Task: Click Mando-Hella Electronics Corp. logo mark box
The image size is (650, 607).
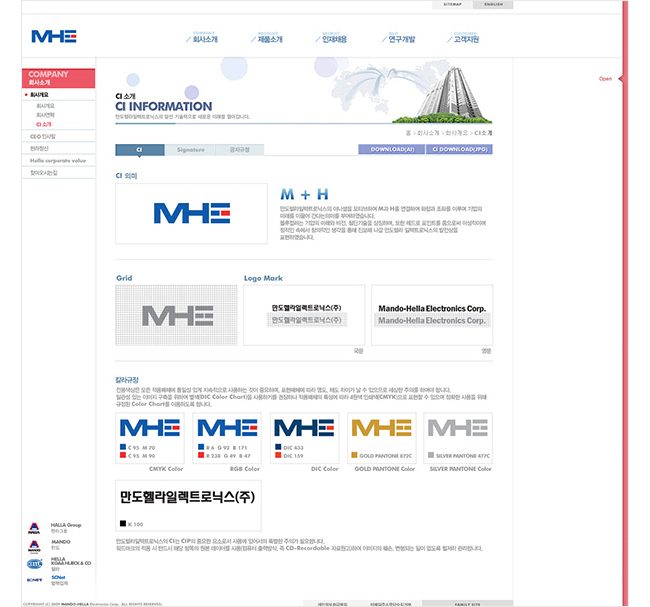Action: [x=432, y=315]
